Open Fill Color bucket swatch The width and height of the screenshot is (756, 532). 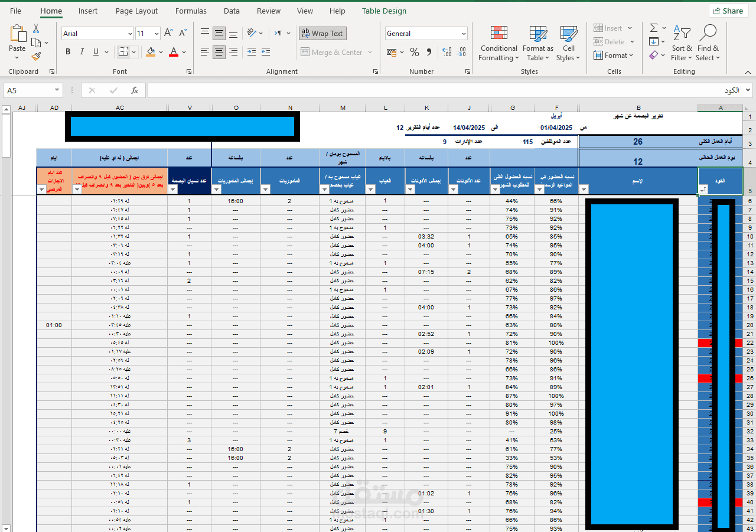(150, 52)
